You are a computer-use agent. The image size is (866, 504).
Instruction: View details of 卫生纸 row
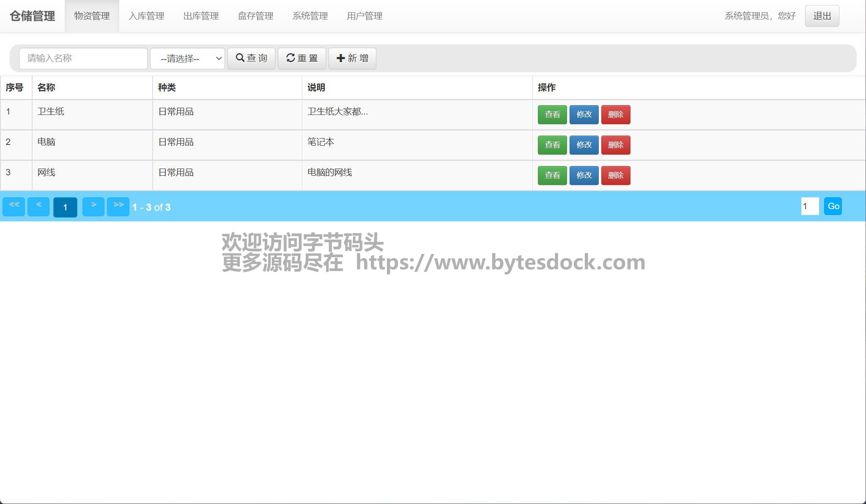pyautogui.click(x=552, y=114)
